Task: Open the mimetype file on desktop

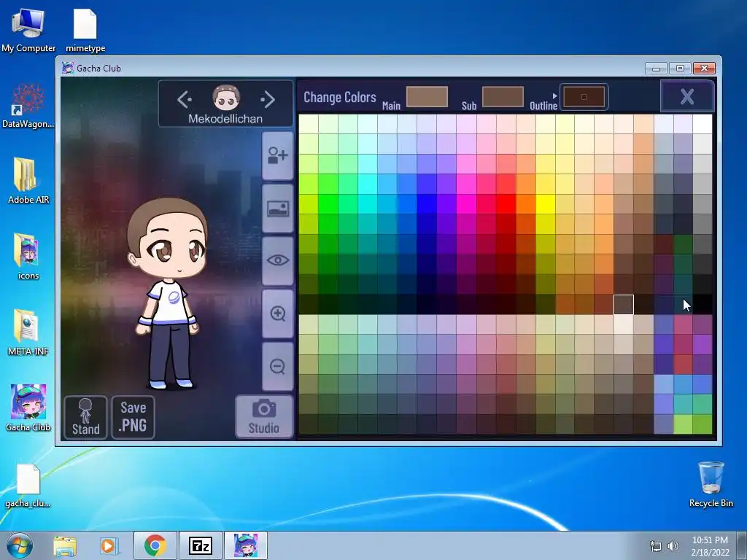Action: coord(85,31)
